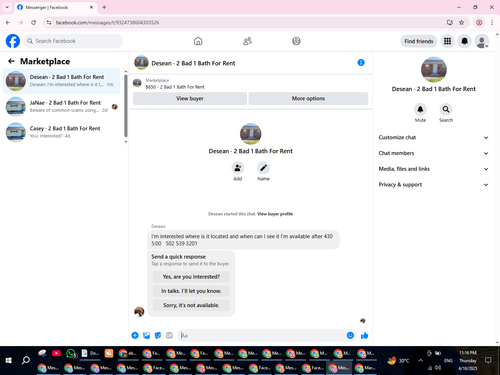Click listing thumbnail in Marketplace banner
This screenshot has height=375, width=500.
pyautogui.click(x=137, y=83)
